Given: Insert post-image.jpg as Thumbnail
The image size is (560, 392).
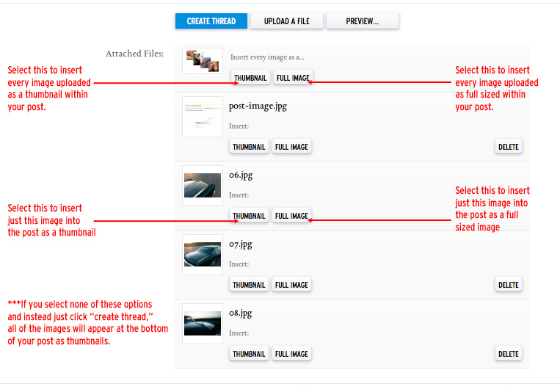Looking at the screenshot, I should coord(249,147).
